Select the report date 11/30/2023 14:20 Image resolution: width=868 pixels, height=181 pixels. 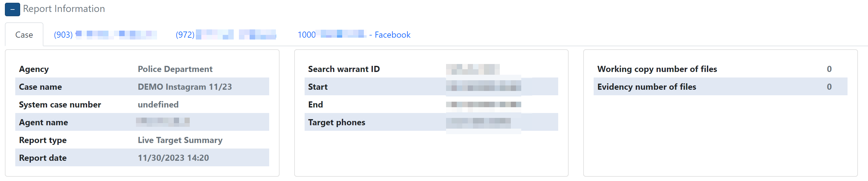click(173, 158)
